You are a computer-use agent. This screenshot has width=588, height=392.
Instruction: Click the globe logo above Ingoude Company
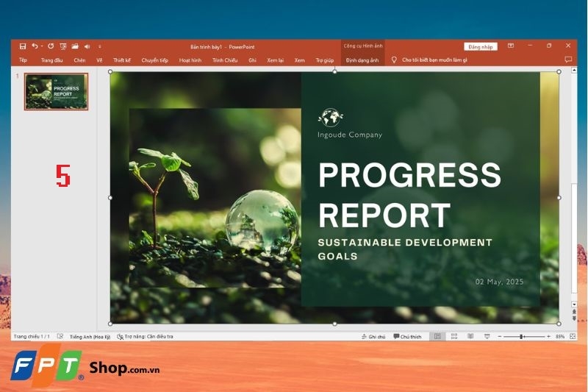[330, 118]
